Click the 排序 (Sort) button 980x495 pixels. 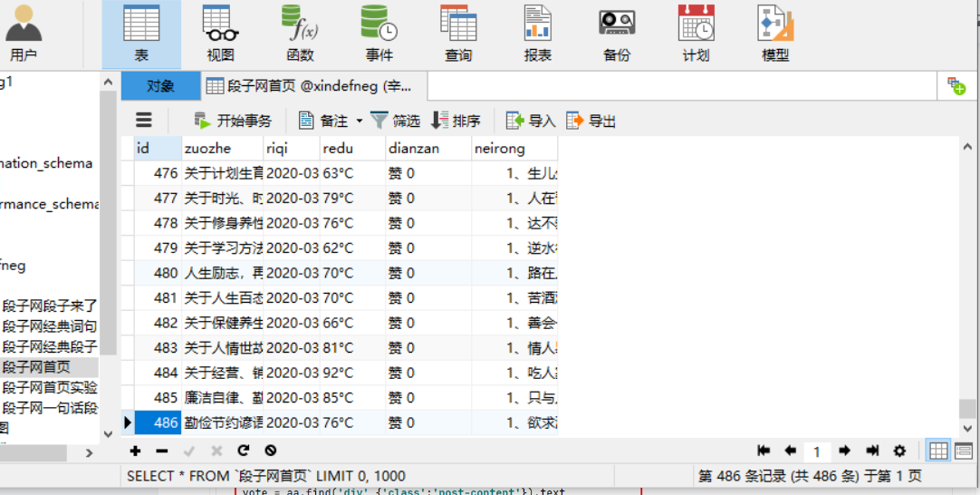(x=456, y=121)
